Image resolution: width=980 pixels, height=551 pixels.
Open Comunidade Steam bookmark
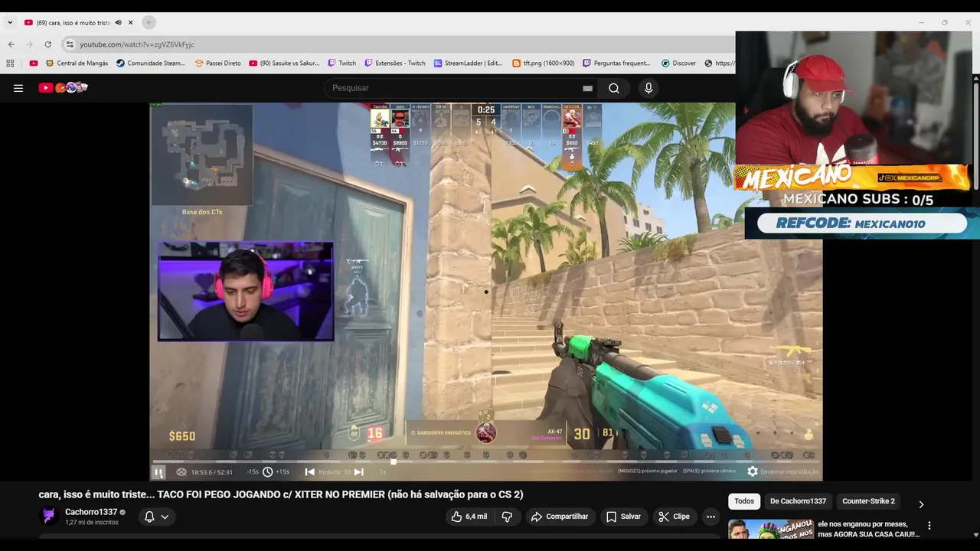coord(151,64)
